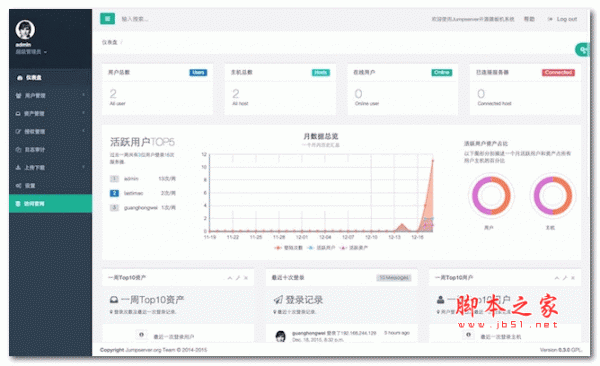600x366 pixels.
Task: Click the inbox icon beside 资产管理
Action: pyautogui.click(x=18, y=114)
